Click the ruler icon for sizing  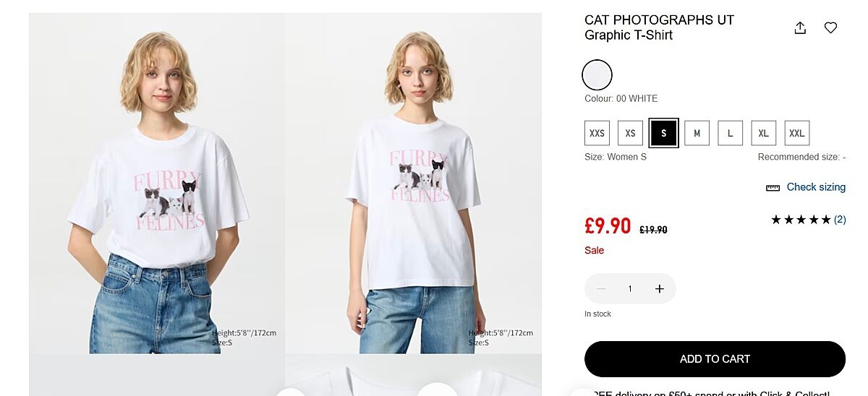[773, 188]
